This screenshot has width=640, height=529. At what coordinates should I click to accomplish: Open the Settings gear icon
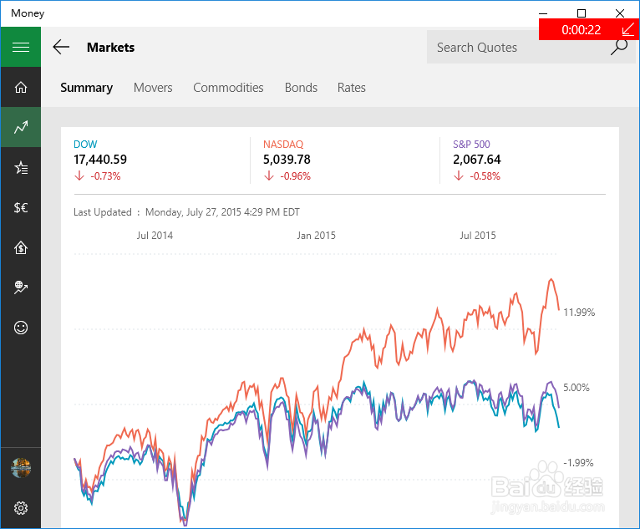[21, 508]
